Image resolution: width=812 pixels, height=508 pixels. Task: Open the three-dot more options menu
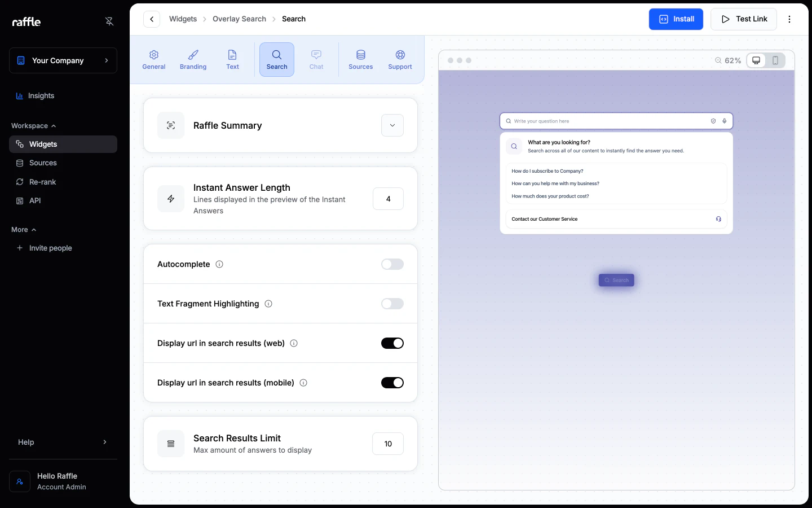[789, 19]
